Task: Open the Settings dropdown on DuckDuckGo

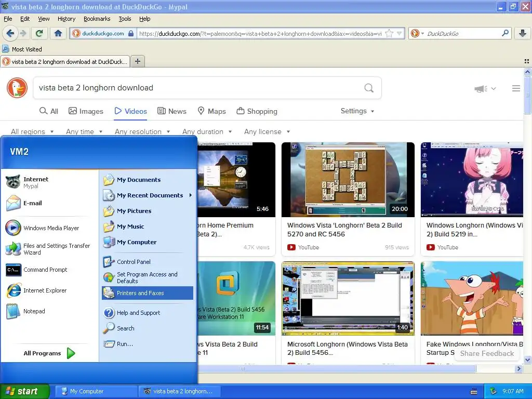Action: (x=357, y=111)
